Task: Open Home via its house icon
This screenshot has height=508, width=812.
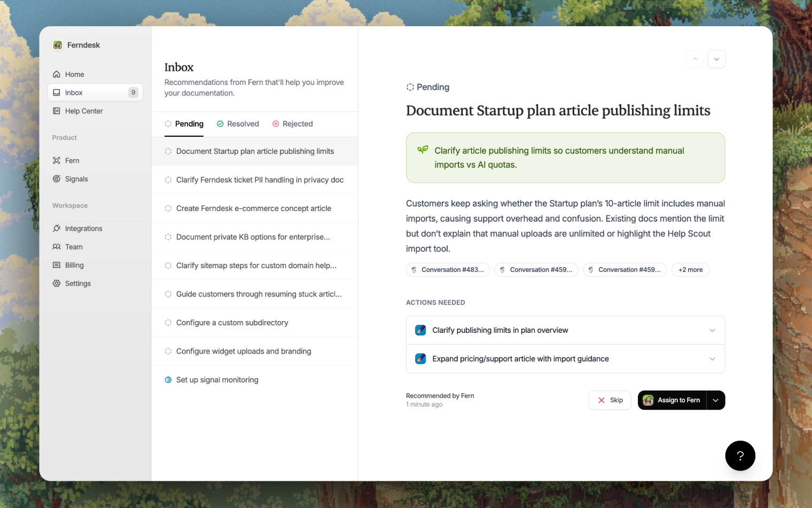Action: tap(57, 74)
